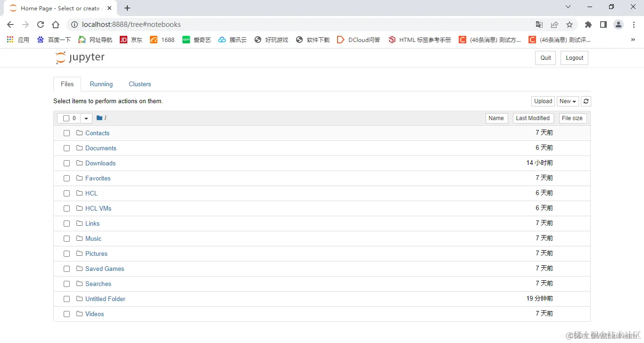This screenshot has width=644, height=343.
Task: Click the Jupyter logo
Action: pos(80,57)
